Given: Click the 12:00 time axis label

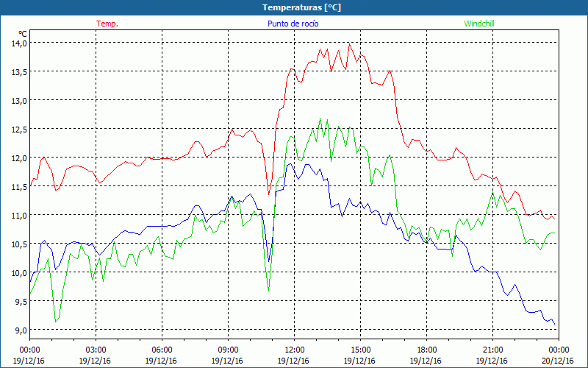Looking at the screenshot, I should point(293,350).
